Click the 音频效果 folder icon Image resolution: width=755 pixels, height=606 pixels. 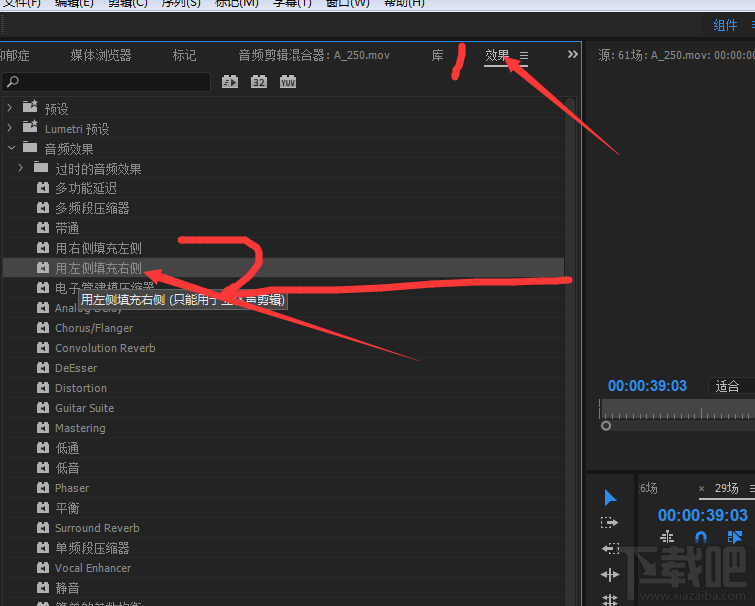pos(30,147)
